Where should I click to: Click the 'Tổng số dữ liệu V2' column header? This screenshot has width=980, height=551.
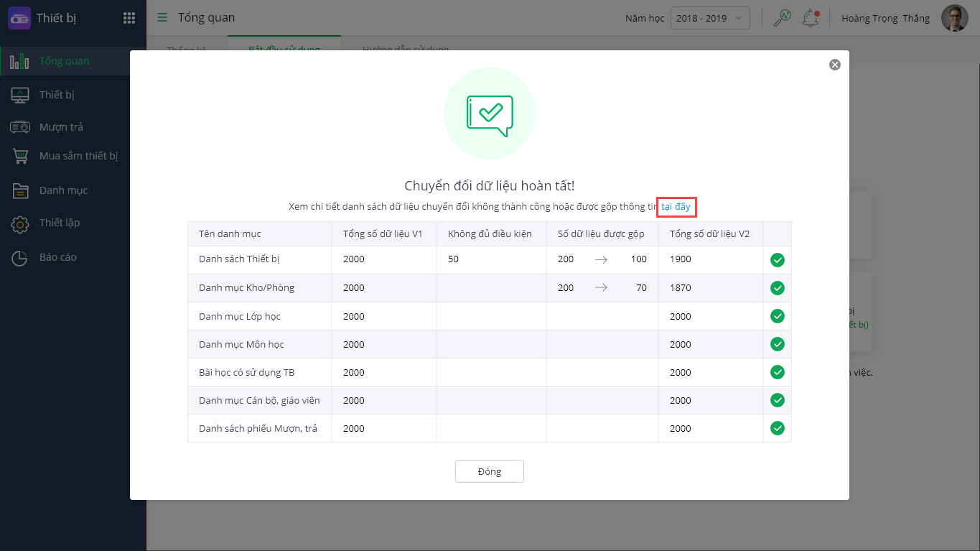[x=709, y=234]
